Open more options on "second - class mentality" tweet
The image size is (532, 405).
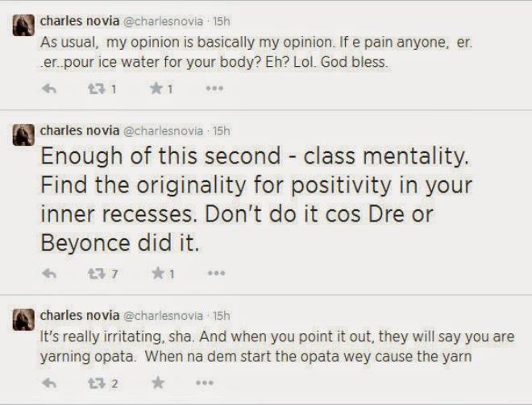(x=214, y=274)
